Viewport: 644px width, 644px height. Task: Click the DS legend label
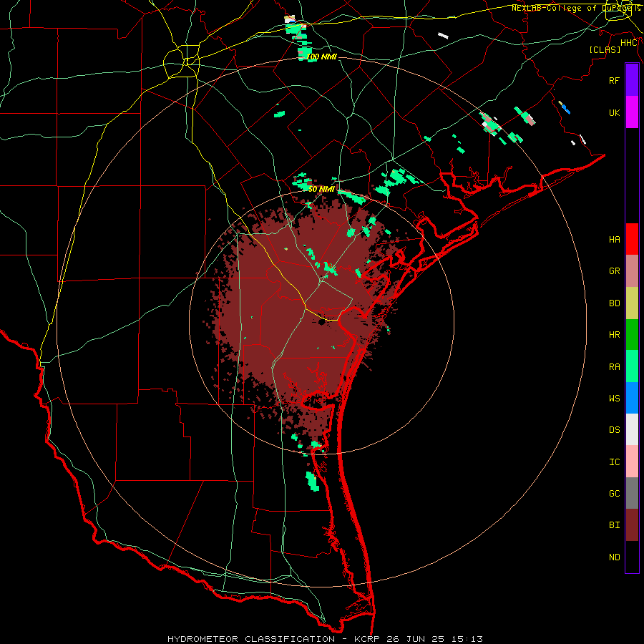[615, 429]
